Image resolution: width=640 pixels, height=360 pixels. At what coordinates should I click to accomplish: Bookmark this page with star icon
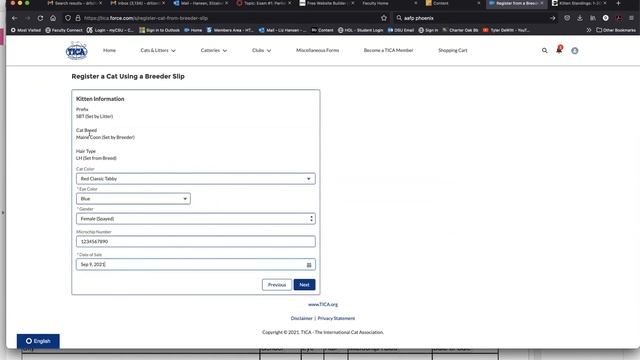point(384,18)
